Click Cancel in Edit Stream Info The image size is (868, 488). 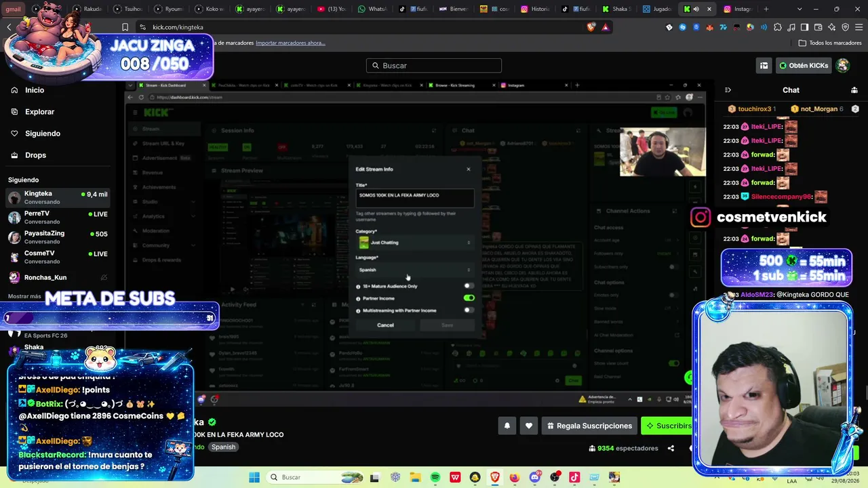385,325
